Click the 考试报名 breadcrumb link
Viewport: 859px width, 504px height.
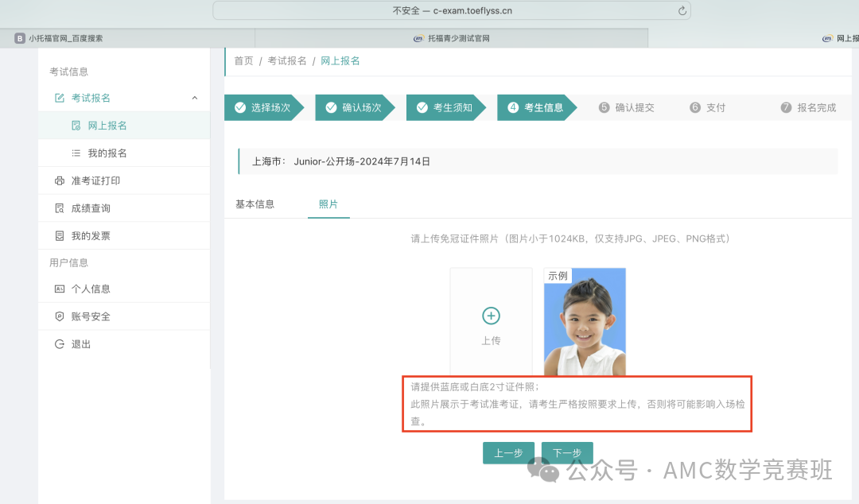[x=286, y=61]
